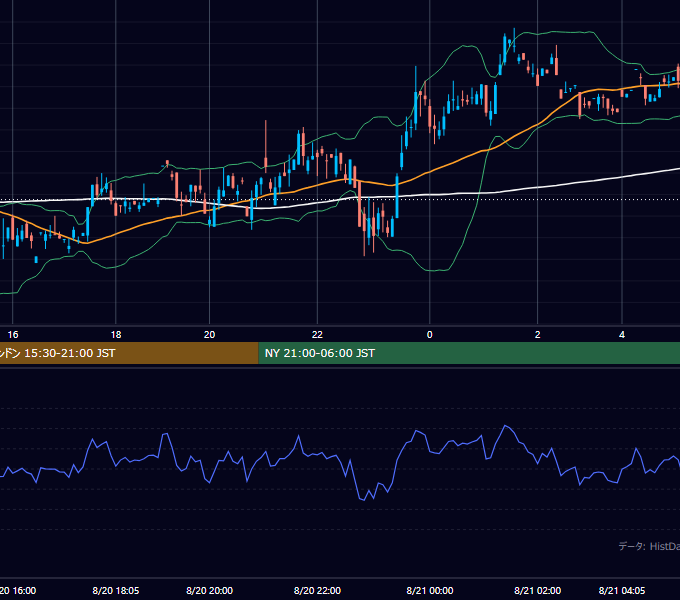Select the 8/21 02:00 time label
680x600 pixels.
537,590
